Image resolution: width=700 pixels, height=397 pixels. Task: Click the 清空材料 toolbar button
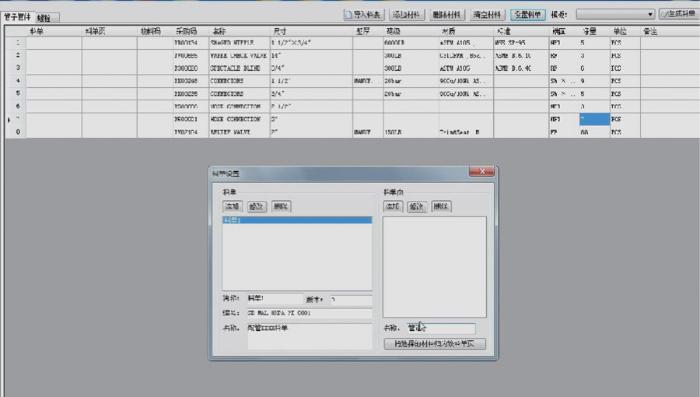point(487,15)
